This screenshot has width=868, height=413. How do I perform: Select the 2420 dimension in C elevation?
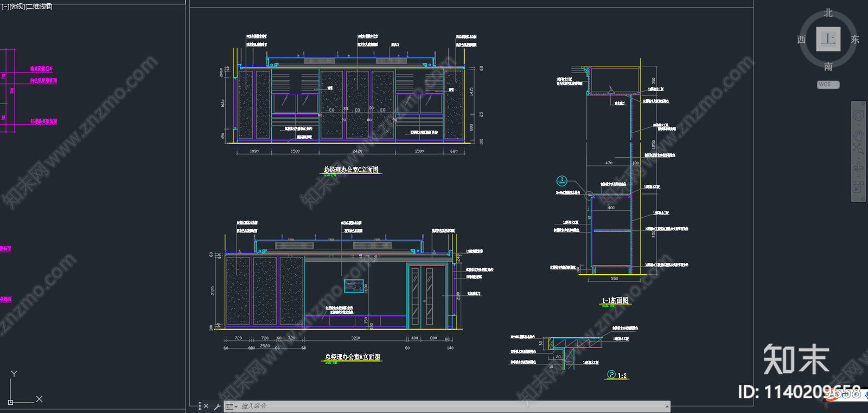(357, 151)
